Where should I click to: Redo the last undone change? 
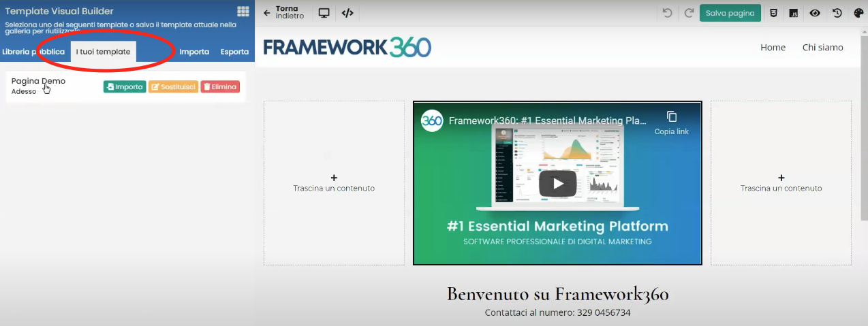pyautogui.click(x=689, y=13)
